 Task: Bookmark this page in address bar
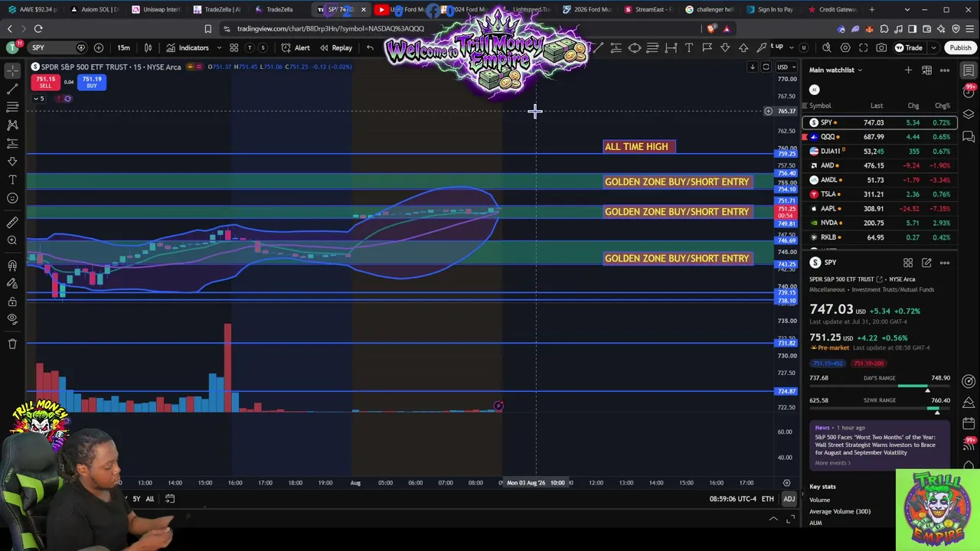(207, 29)
